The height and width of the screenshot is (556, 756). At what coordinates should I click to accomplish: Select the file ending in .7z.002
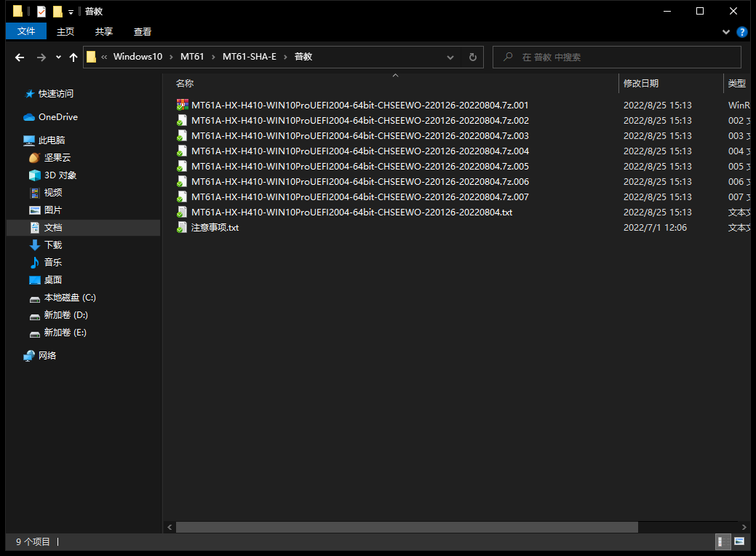coord(359,121)
